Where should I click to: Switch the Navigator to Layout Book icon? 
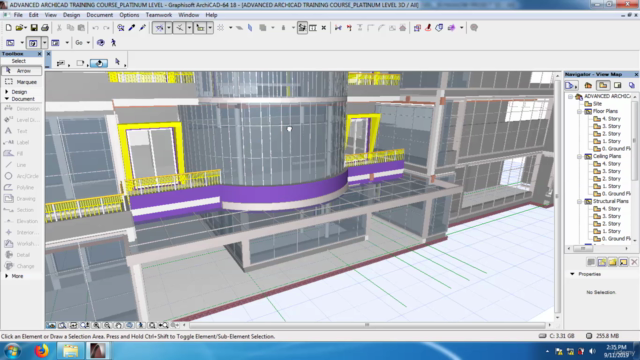(618, 85)
